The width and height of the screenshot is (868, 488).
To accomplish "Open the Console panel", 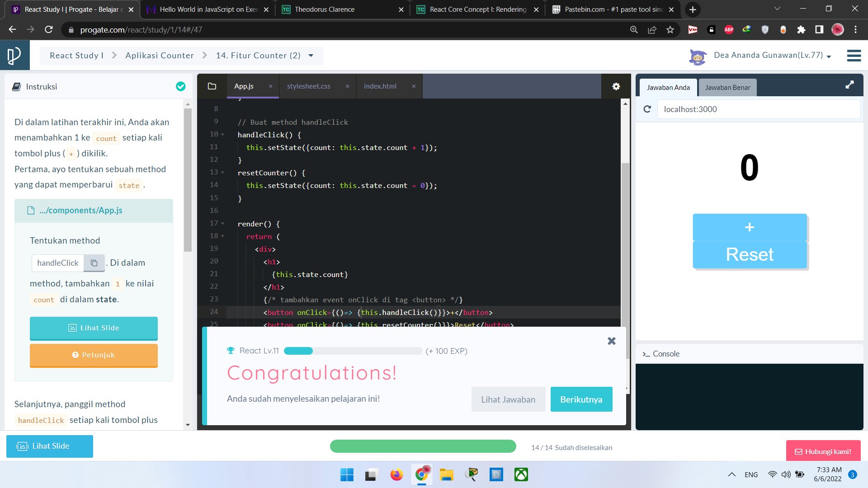I will click(x=661, y=354).
